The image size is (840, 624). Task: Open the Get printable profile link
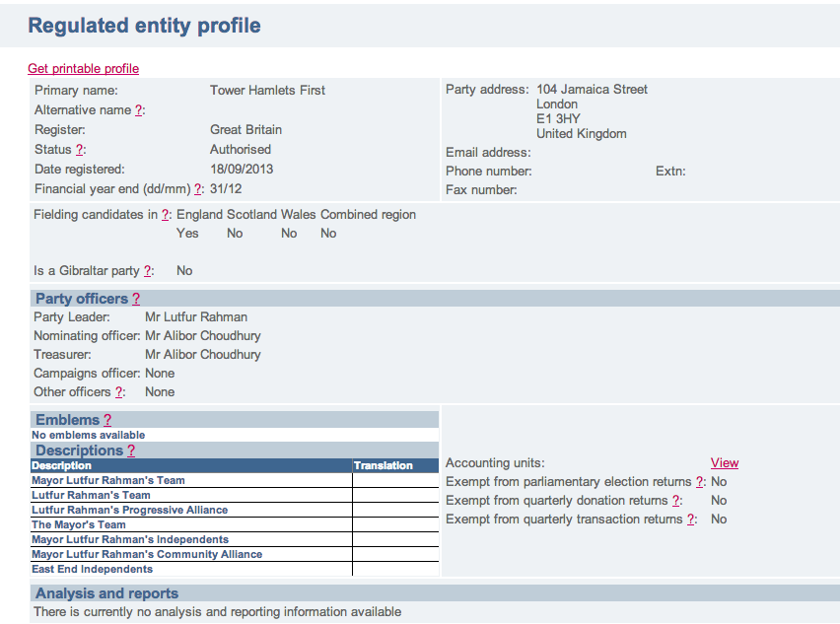click(83, 69)
